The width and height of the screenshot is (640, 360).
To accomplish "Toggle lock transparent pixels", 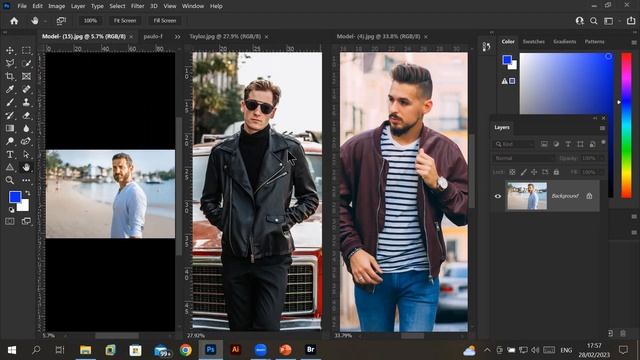I will click(x=512, y=172).
